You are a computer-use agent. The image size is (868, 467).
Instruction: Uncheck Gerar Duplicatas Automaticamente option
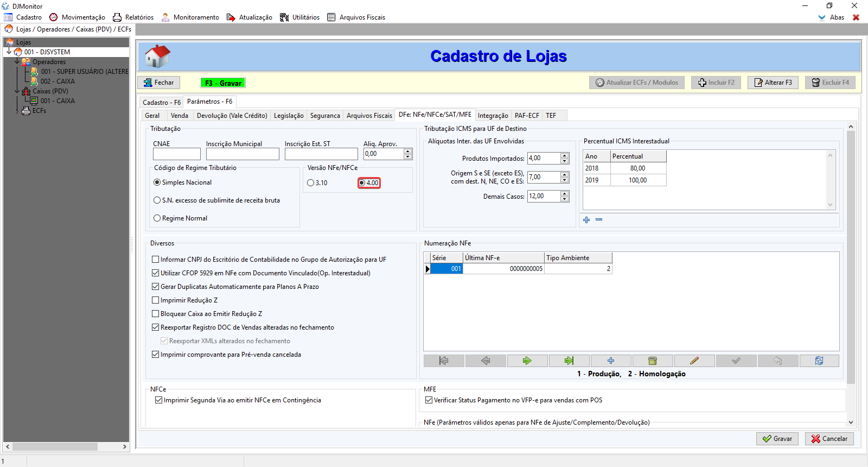point(156,287)
